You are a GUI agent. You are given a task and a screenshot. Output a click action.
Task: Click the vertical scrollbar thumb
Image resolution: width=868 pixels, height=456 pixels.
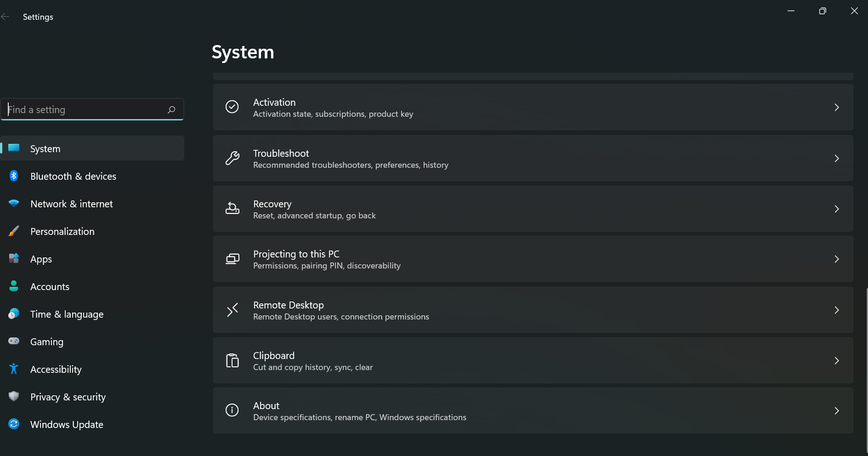tap(867, 370)
